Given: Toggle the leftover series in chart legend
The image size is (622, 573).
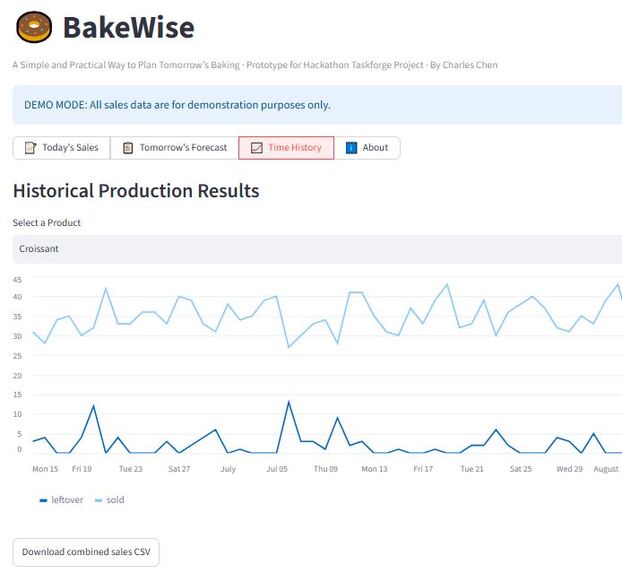Looking at the screenshot, I should 61,500.
